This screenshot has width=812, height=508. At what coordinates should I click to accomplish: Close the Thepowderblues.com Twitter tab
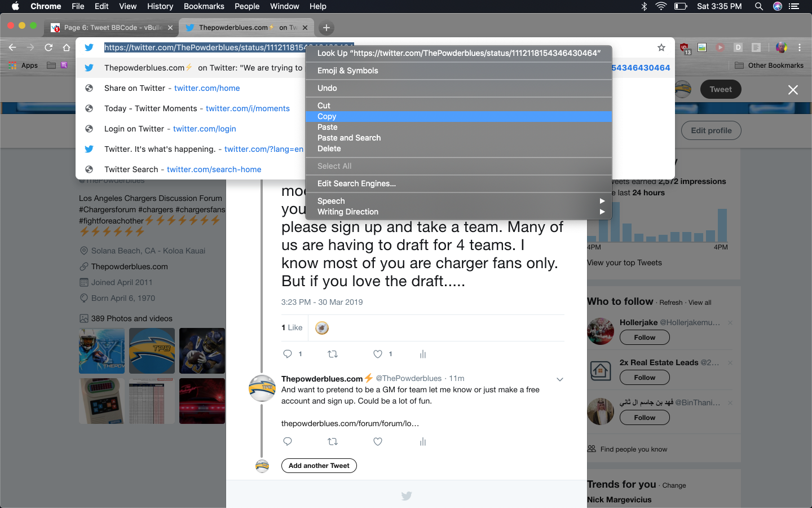point(305,27)
